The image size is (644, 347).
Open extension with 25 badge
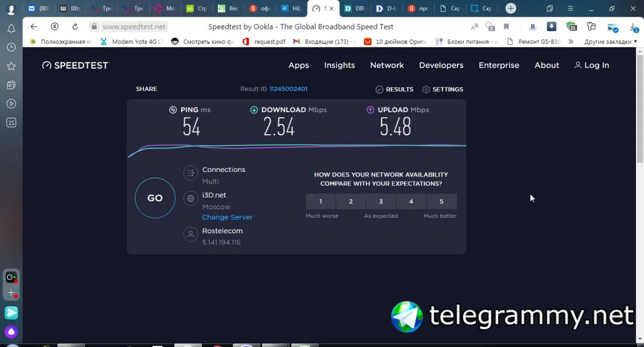[571, 27]
